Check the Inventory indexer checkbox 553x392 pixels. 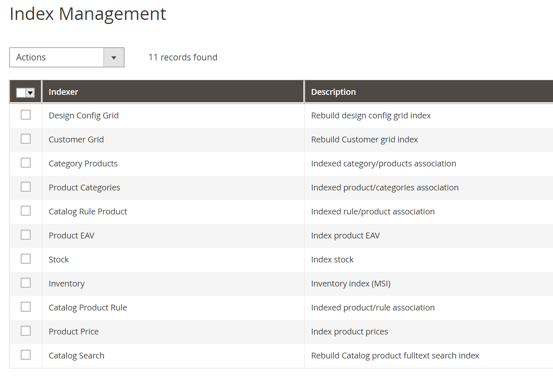tap(26, 283)
